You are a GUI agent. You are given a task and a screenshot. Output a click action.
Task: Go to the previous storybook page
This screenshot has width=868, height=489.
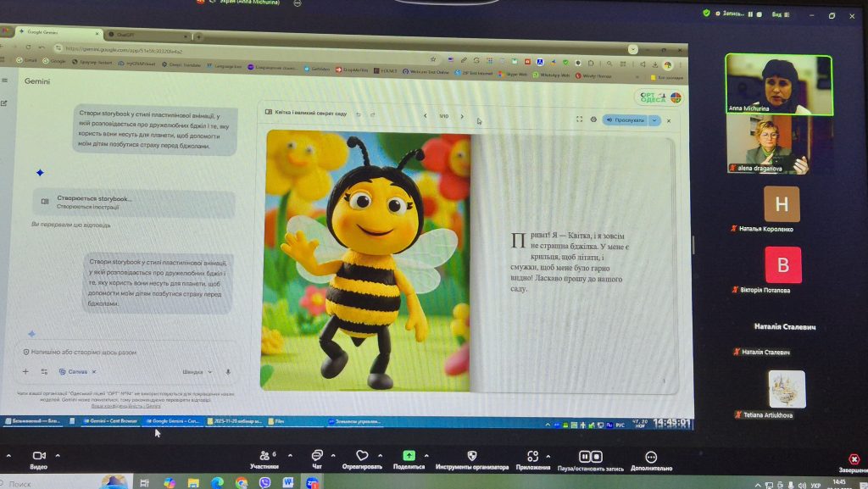(425, 116)
